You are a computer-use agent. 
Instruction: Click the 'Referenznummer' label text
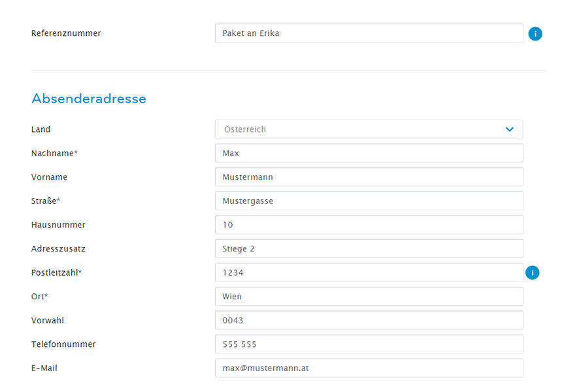66,33
